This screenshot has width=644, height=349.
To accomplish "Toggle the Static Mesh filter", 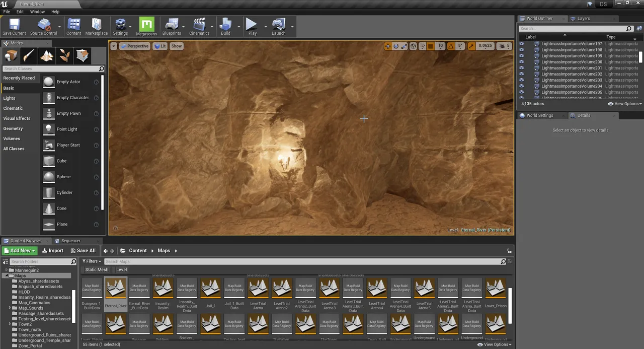I will [x=97, y=270].
